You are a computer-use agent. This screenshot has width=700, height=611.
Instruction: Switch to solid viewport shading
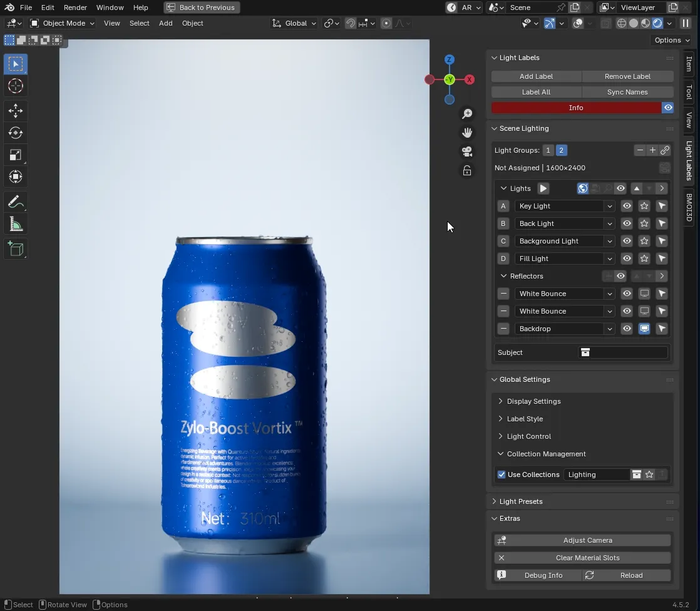(x=634, y=23)
